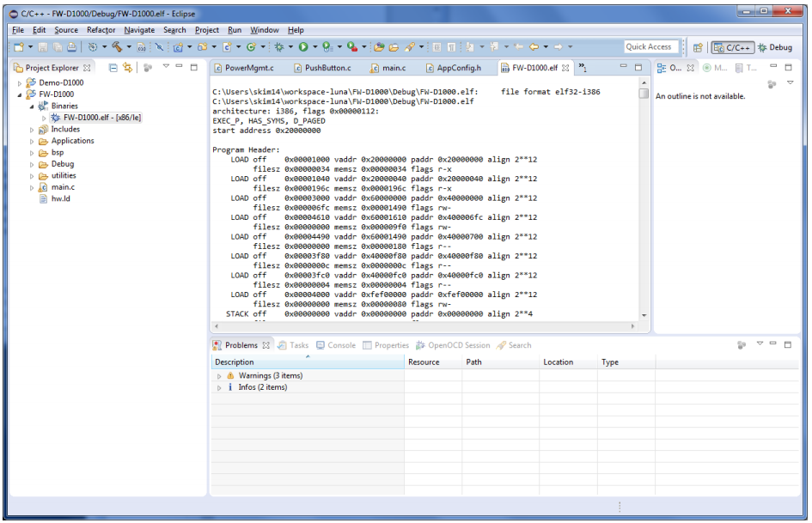Switch to the OpenOCD Session tab
The height and width of the screenshot is (523, 812).
pyautogui.click(x=453, y=345)
